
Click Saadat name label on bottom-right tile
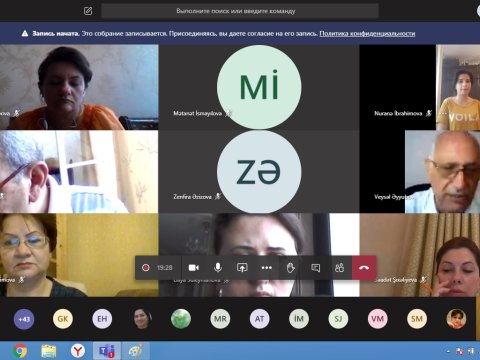click(x=395, y=280)
